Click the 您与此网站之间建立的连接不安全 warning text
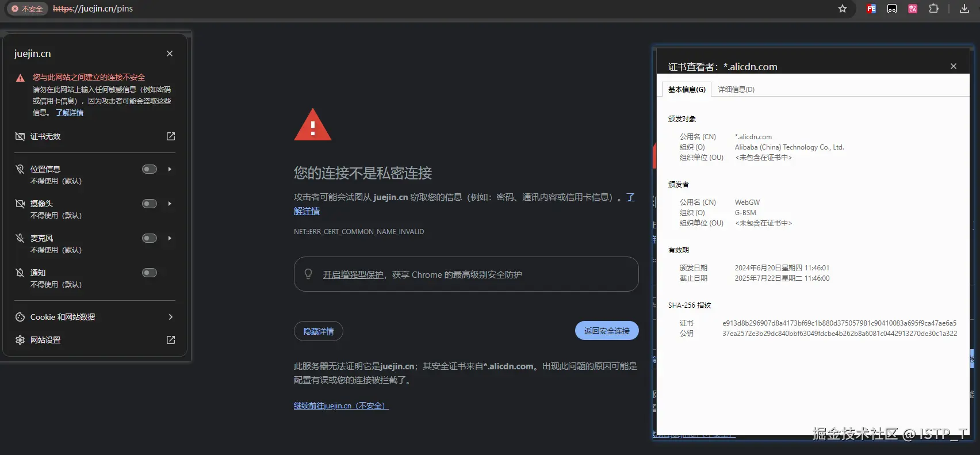 (89, 77)
